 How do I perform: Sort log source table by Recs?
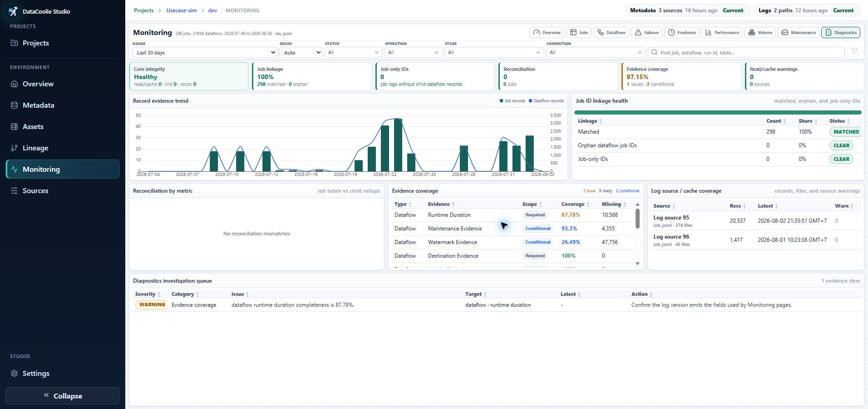point(738,206)
